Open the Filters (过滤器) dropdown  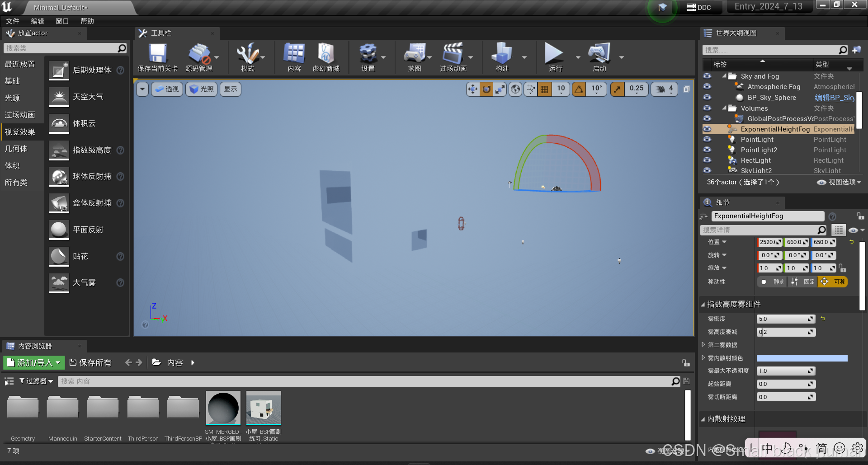point(36,381)
